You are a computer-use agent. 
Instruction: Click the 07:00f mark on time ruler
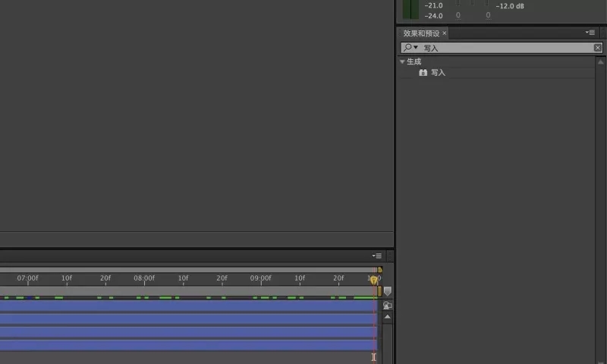[28, 279]
